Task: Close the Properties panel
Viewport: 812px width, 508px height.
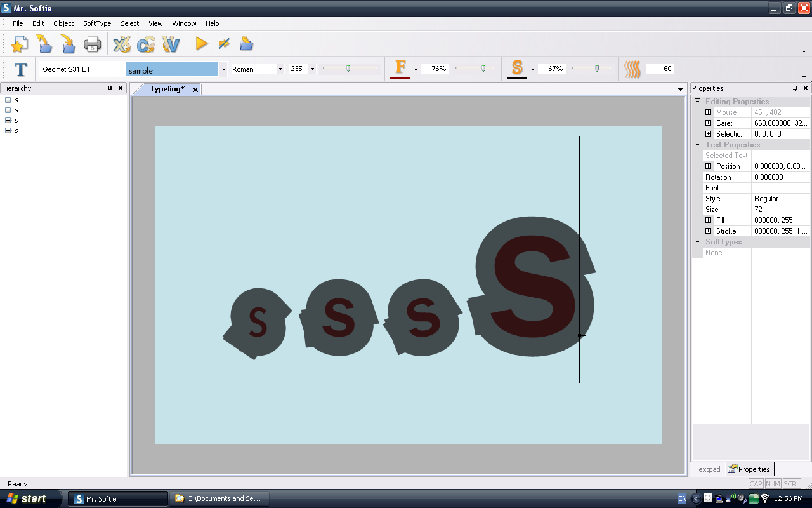Action: click(806, 88)
